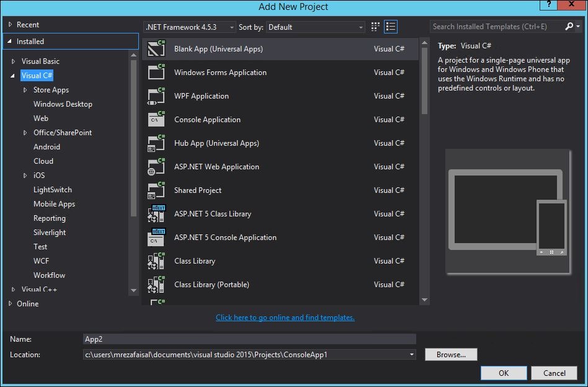This screenshot has height=387, width=588.
Task: Expand the Visual Basic tree node
Action: [x=14, y=61]
